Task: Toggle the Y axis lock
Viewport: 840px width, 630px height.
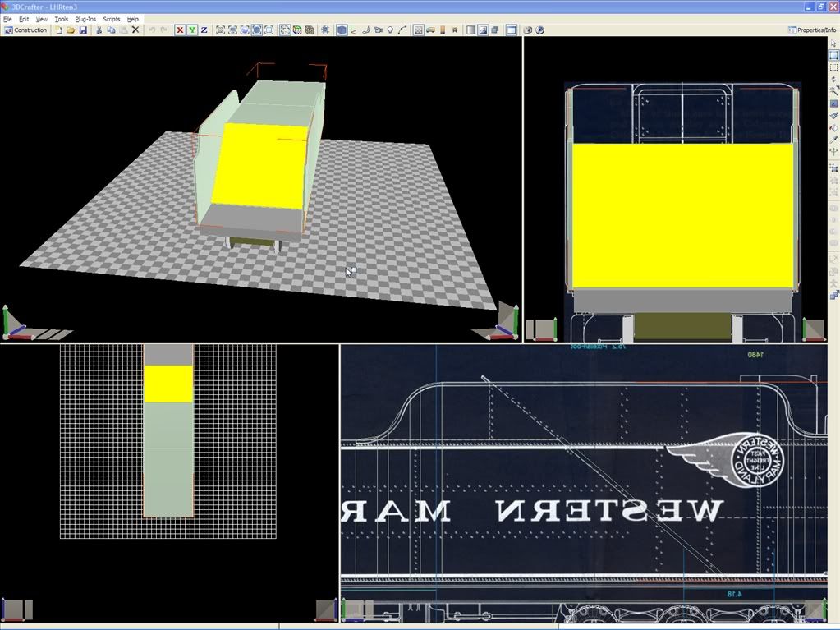Action: pos(192,30)
